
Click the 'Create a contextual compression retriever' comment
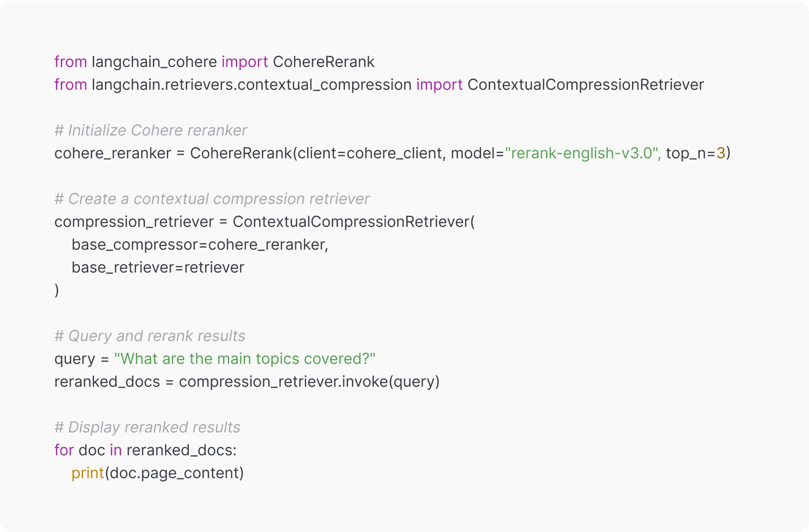click(x=212, y=199)
